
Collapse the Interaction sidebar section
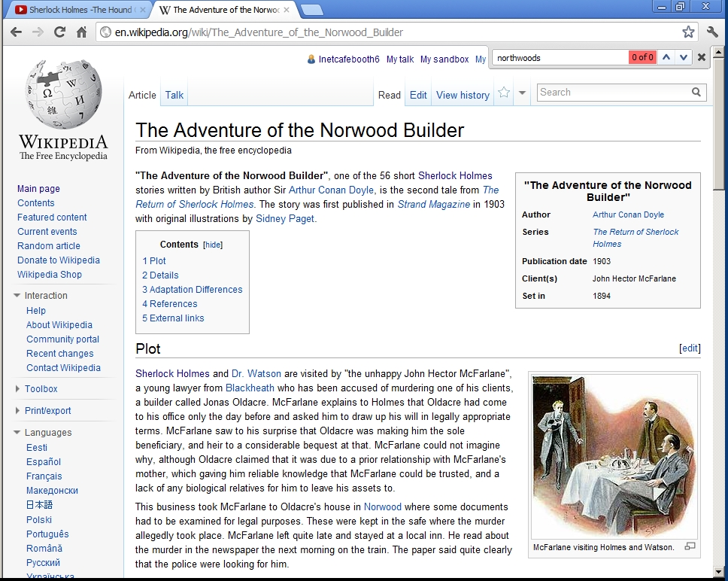pyautogui.click(x=17, y=295)
